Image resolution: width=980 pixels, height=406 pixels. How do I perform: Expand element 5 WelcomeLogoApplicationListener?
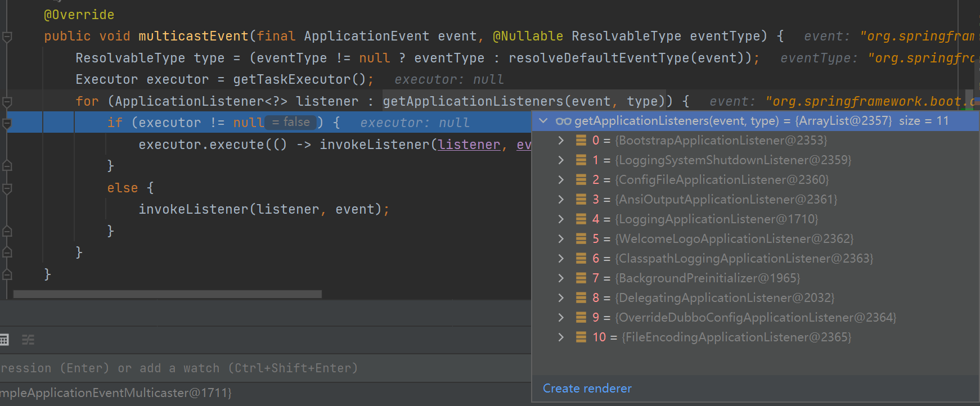[x=561, y=239]
